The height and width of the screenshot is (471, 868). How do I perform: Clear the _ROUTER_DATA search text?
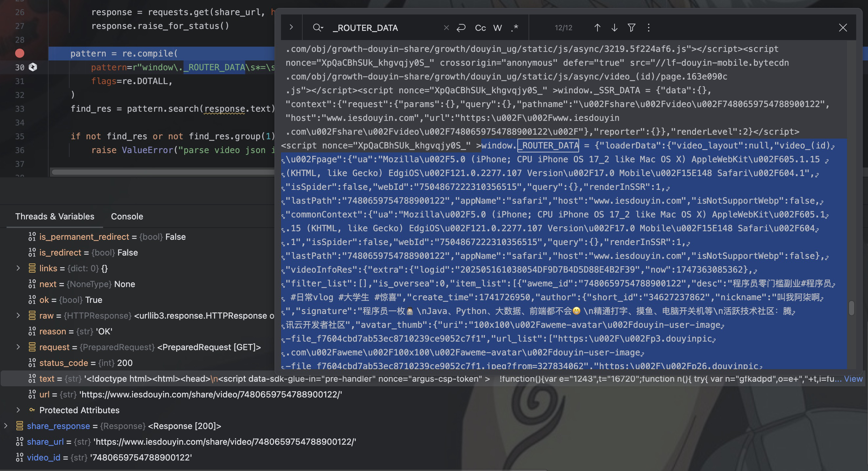(446, 28)
